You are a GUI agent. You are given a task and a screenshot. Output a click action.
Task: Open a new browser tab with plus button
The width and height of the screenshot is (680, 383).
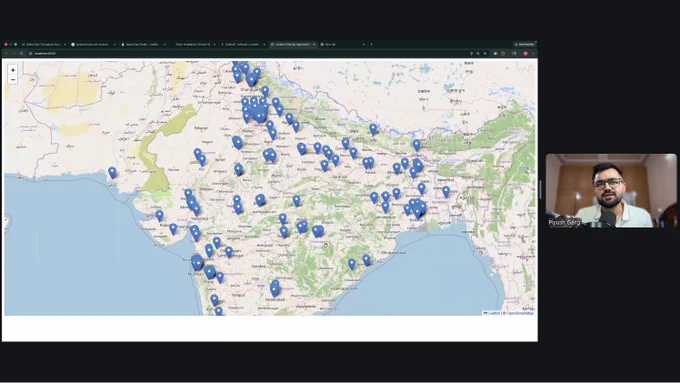click(x=371, y=44)
